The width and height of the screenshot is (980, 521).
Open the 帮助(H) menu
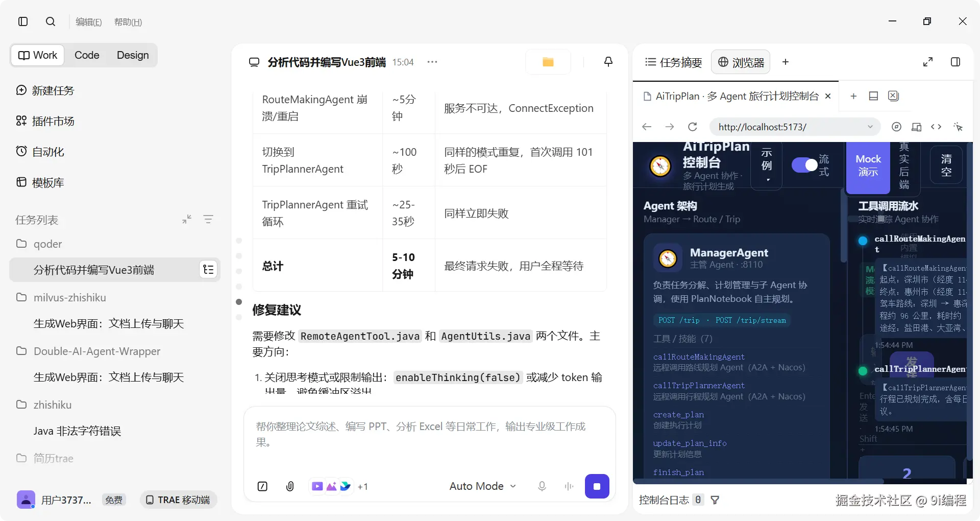click(x=128, y=22)
